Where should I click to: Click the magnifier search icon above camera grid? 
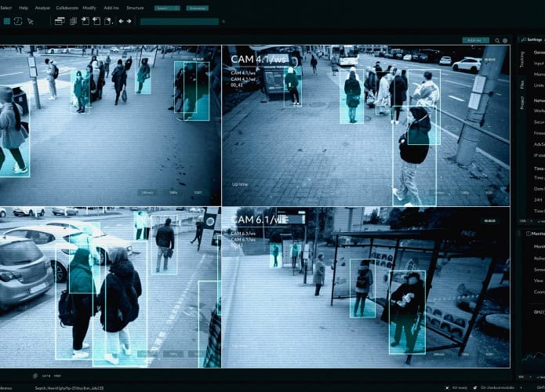(496, 39)
